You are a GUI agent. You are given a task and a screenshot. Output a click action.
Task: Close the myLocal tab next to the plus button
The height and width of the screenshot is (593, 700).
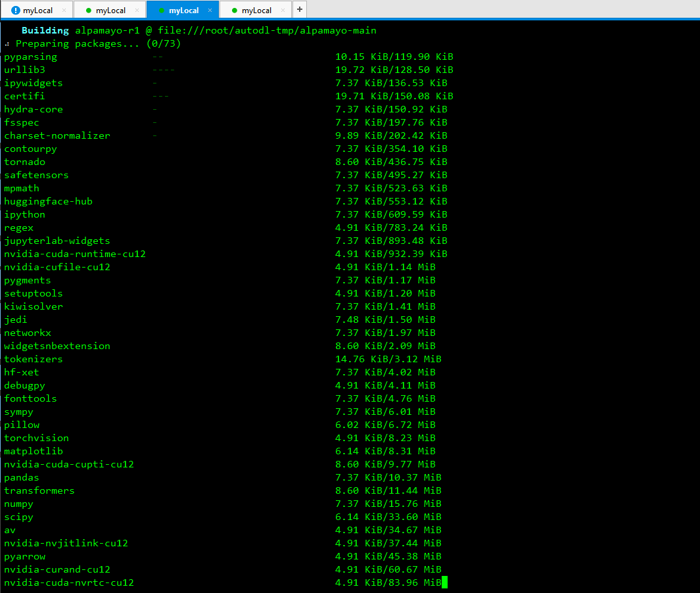click(283, 11)
